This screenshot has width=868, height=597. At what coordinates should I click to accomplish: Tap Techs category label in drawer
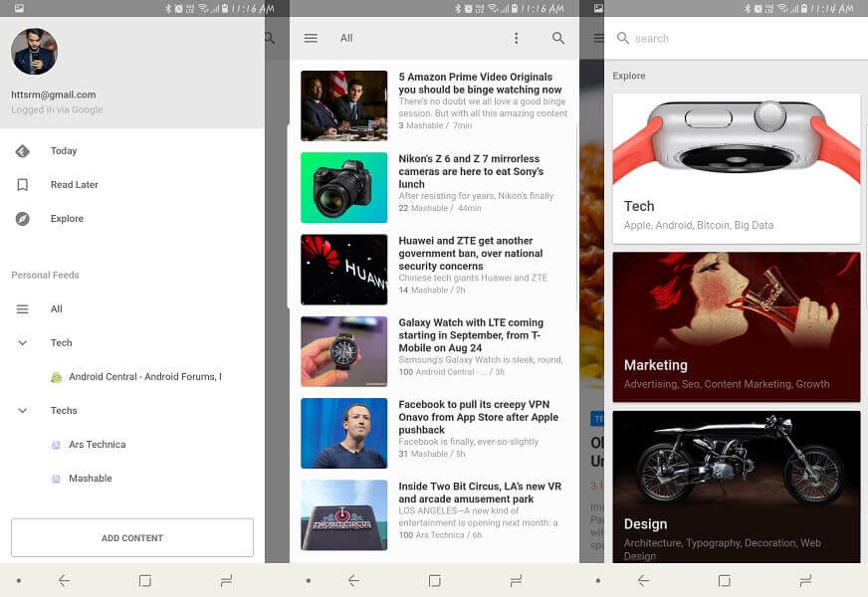(x=64, y=410)
